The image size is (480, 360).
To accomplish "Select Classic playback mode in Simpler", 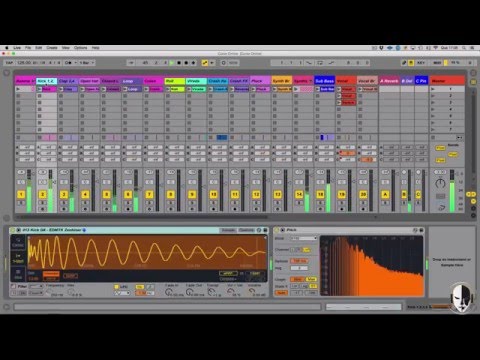I will pos(18,242).
